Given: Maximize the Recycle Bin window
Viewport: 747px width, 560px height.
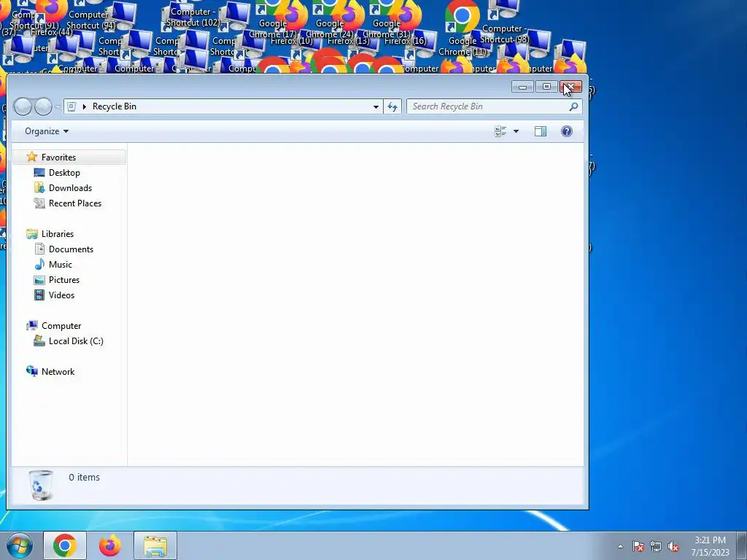Looking at the screenshot, I should [546, 87].
